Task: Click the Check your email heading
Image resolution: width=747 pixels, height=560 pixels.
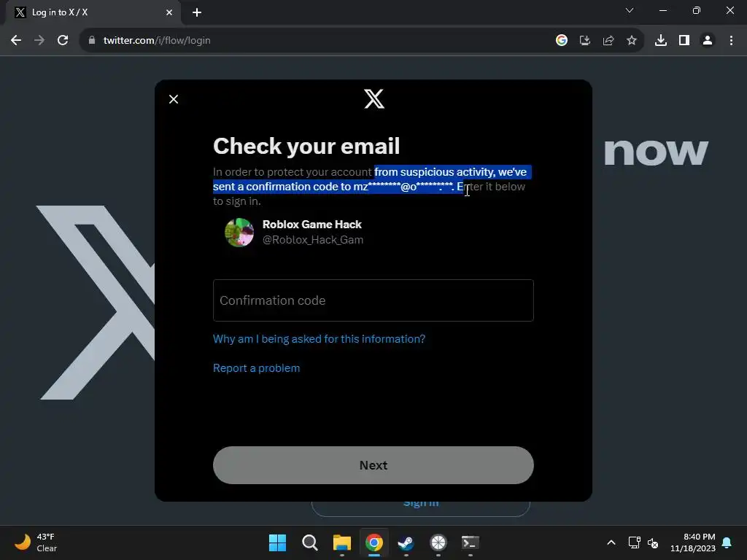Action: pyautogui.click(x=306, y=146)
